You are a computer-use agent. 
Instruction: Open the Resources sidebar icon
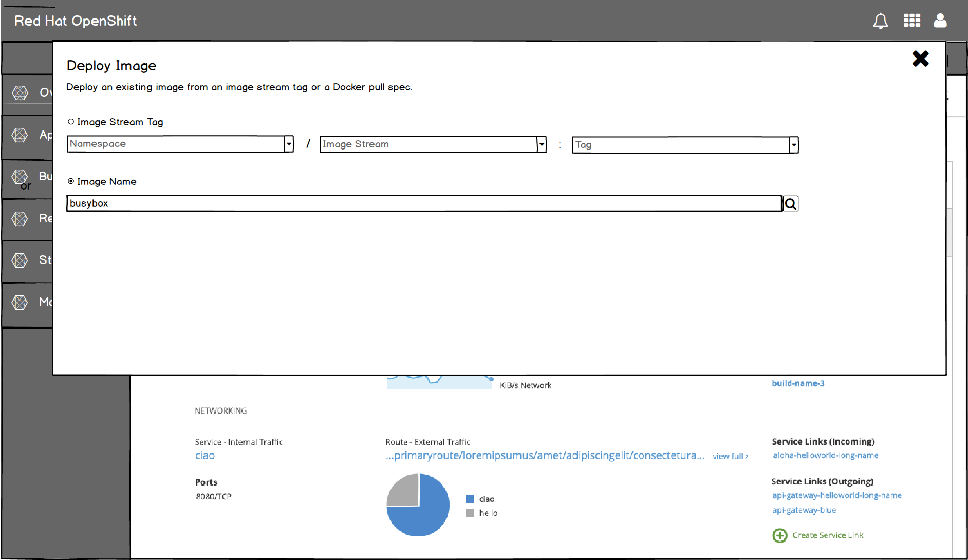tap(20, 219)
